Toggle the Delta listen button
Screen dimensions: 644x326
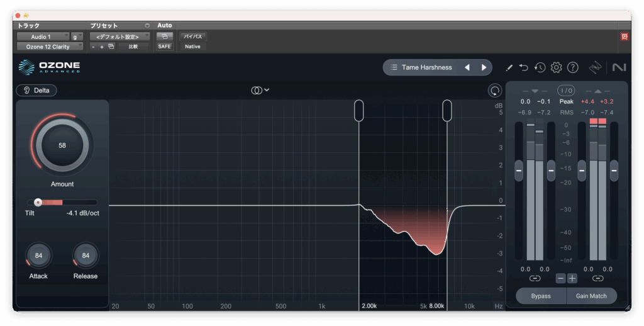coord(36,91)
